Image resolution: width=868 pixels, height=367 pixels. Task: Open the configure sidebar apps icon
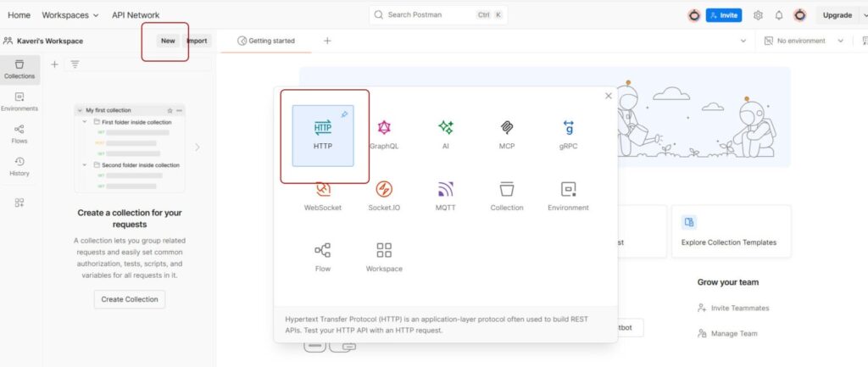point(19,203)
